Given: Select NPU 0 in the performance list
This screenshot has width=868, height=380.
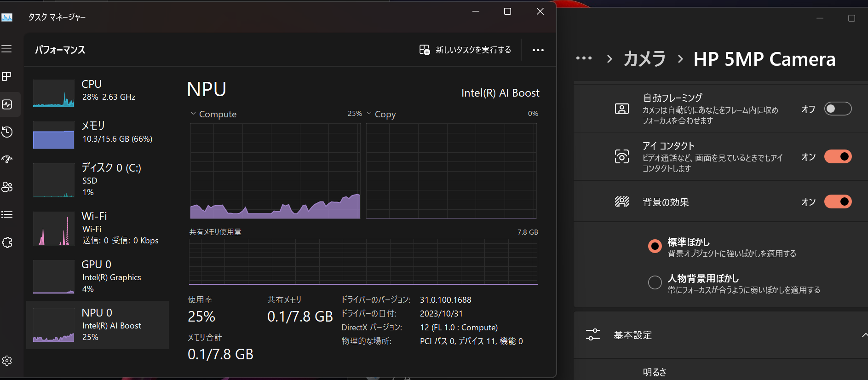Looking at the screenshot, I should 98,325.
